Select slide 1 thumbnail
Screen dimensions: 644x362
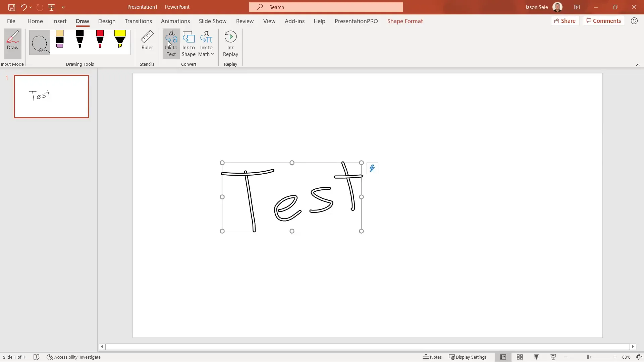point(51,97)
